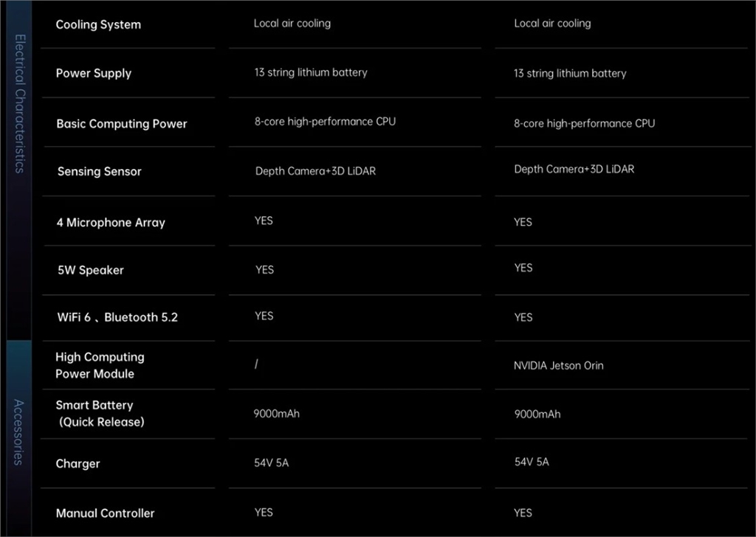Select the Power Supply row label
This screenshot has width=756, height=537.
click(x=94, y=73)
